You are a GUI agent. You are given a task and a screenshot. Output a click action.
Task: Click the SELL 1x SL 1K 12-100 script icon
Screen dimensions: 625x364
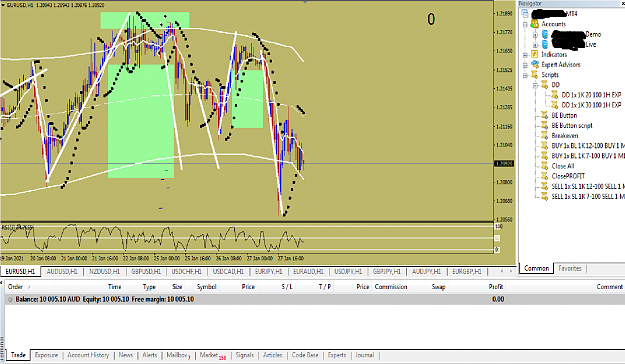[x=545, y=186]
